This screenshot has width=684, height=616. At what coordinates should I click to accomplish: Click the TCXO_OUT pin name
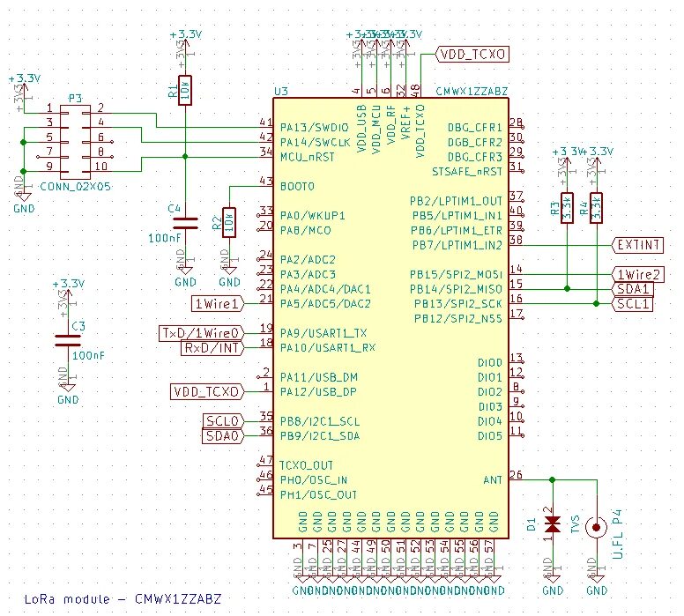[306, 465]
